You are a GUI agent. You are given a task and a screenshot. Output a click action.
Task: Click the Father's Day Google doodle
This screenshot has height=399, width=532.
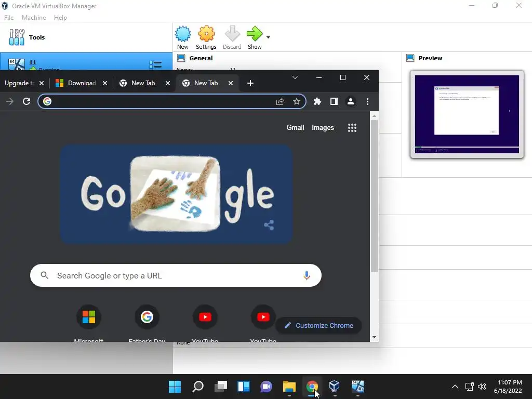click(177, 194)
